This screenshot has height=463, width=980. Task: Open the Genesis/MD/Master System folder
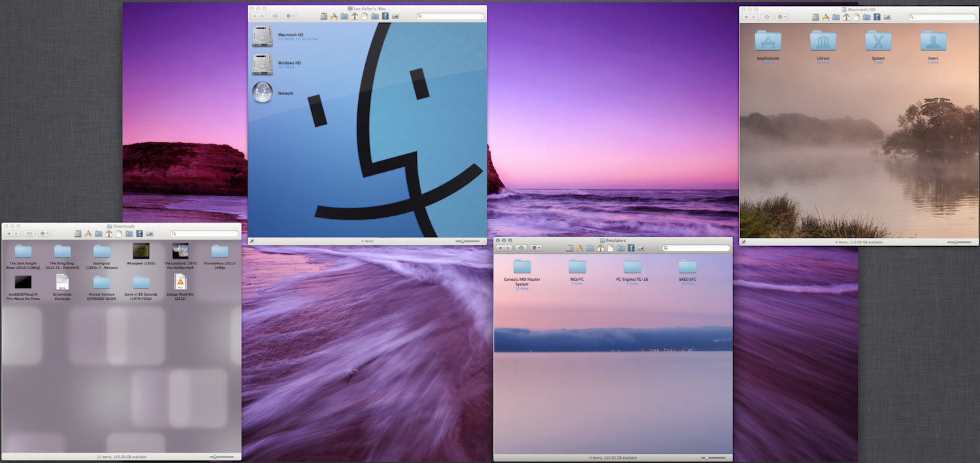(522, 266)
